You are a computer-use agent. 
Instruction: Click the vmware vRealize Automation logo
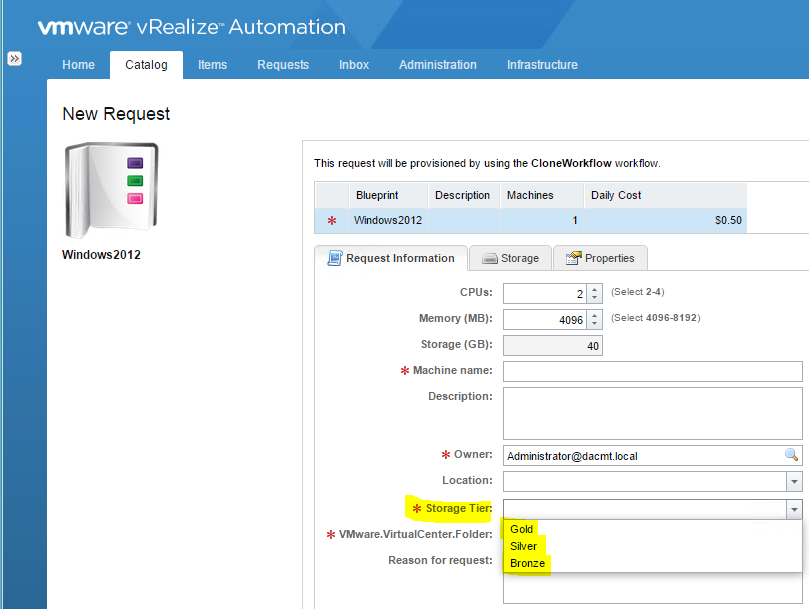tap(192, 27)
